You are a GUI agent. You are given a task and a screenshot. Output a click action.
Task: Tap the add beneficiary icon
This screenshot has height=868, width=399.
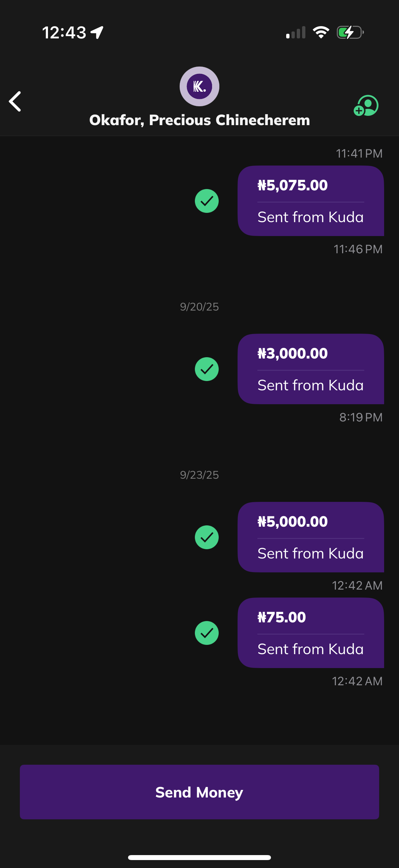pos(366,106)
